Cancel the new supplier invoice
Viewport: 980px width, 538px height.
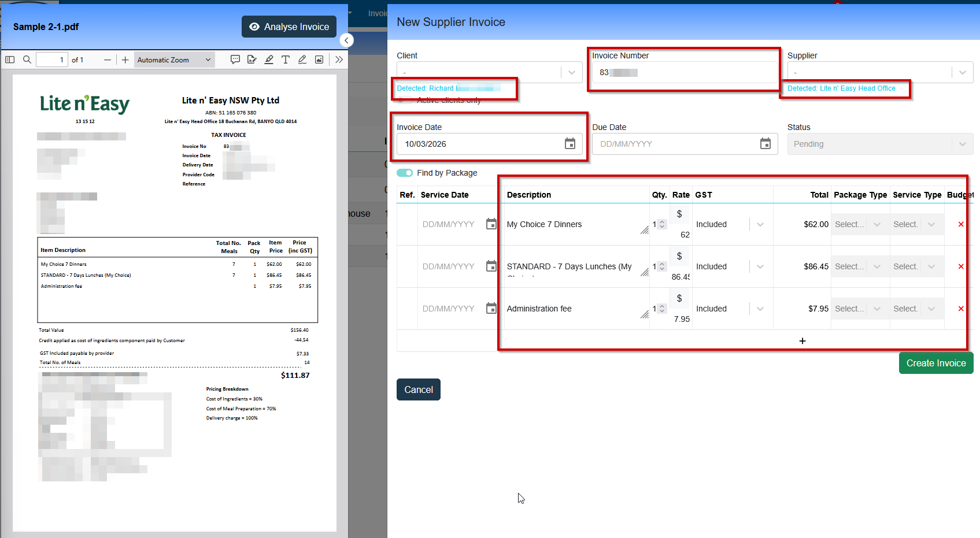pyautogui.click(x=419, y=389)
